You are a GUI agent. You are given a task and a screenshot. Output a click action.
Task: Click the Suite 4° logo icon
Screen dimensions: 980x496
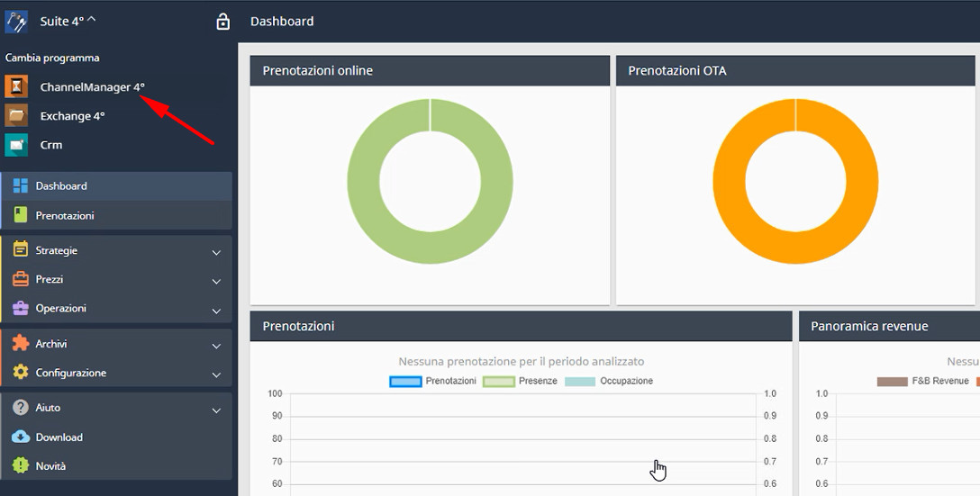coord(16,22)
